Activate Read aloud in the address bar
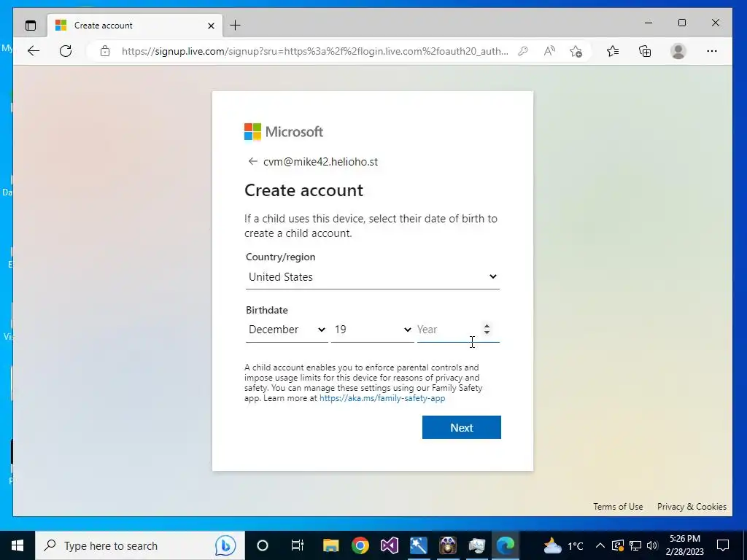This screenshot has height=560, width=747. click(x=549, y=51)
